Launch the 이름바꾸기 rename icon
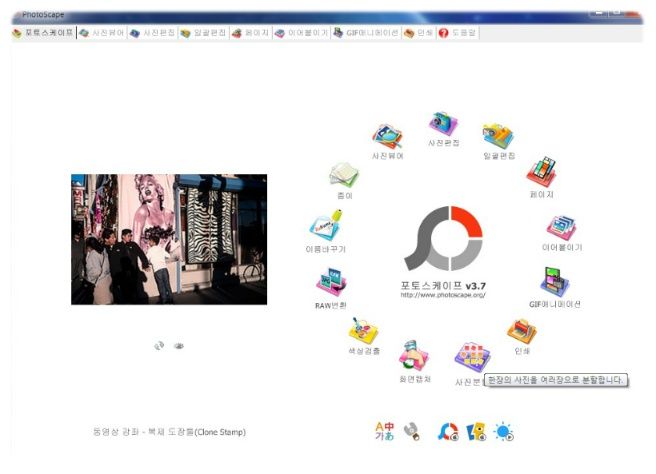The image size is (656, 474). pos(326,226)
